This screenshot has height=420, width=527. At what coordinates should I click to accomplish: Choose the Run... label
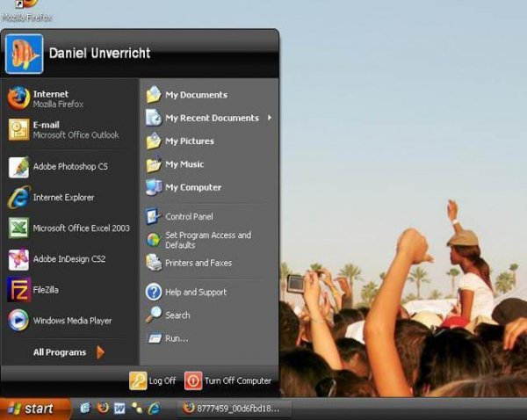click(x=177, y=338)
